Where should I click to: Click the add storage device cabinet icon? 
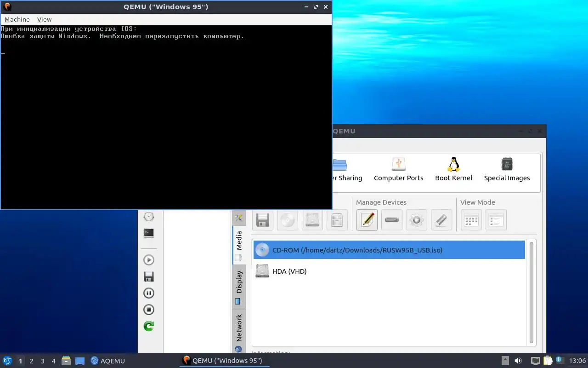pos(337,220)
